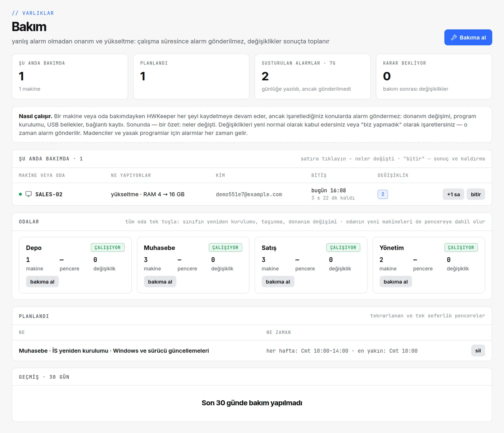Extend SALES-02 maintenance with +1 sa
The height and width of the screenshot is (433, 504).
tap(454, 194)
